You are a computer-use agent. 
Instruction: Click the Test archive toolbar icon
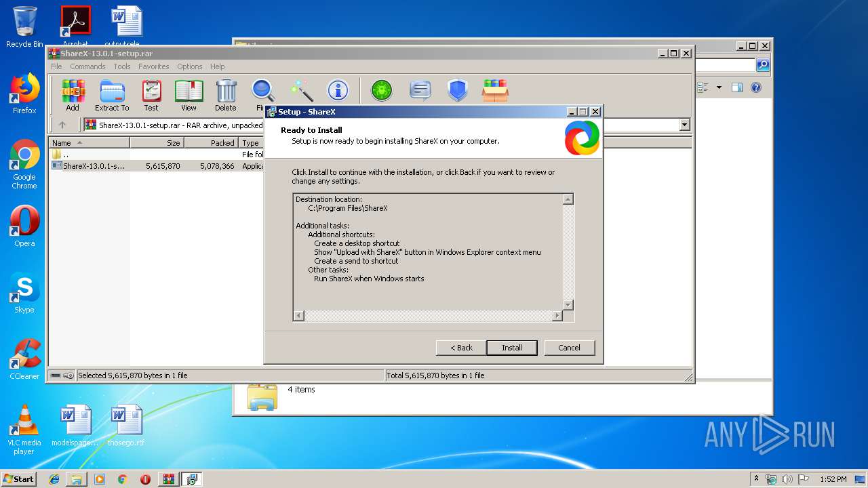151,95
